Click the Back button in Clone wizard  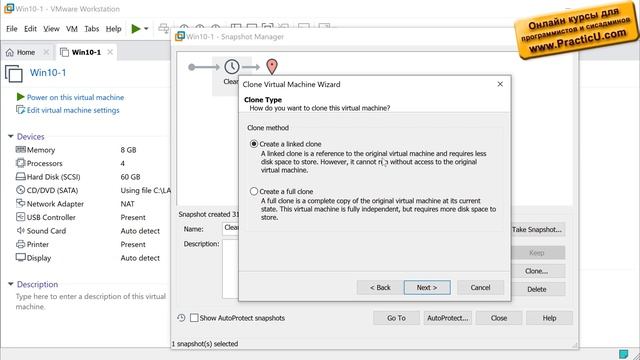(x=380, y=287)
